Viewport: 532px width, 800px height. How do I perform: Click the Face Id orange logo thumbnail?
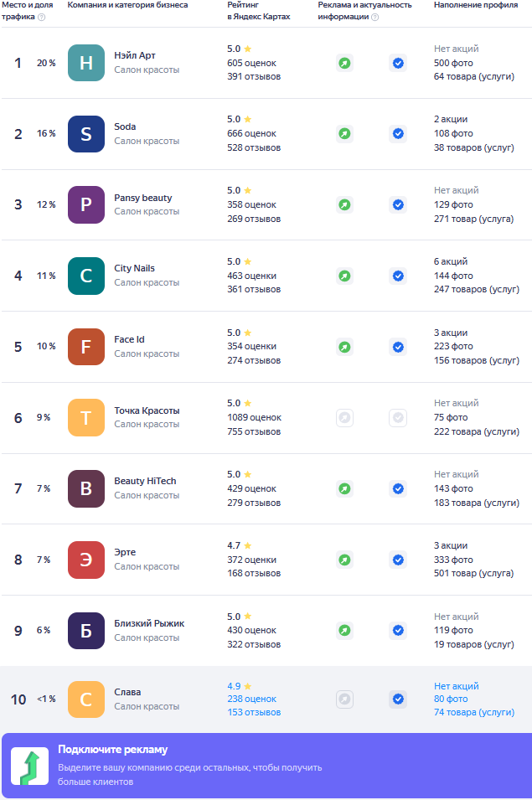(x=86, y=347)
